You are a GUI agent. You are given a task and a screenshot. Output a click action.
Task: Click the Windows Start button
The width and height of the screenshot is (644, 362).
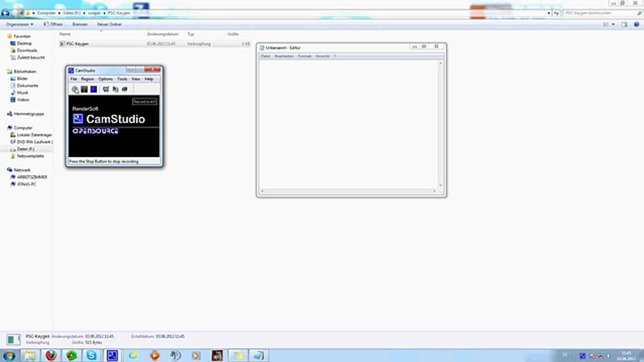coord(10,355)
